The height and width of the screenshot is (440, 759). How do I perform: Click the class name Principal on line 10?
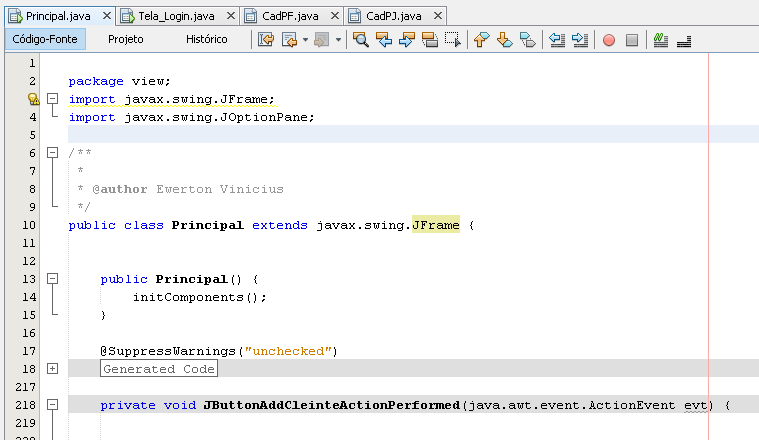pos(208,225)
